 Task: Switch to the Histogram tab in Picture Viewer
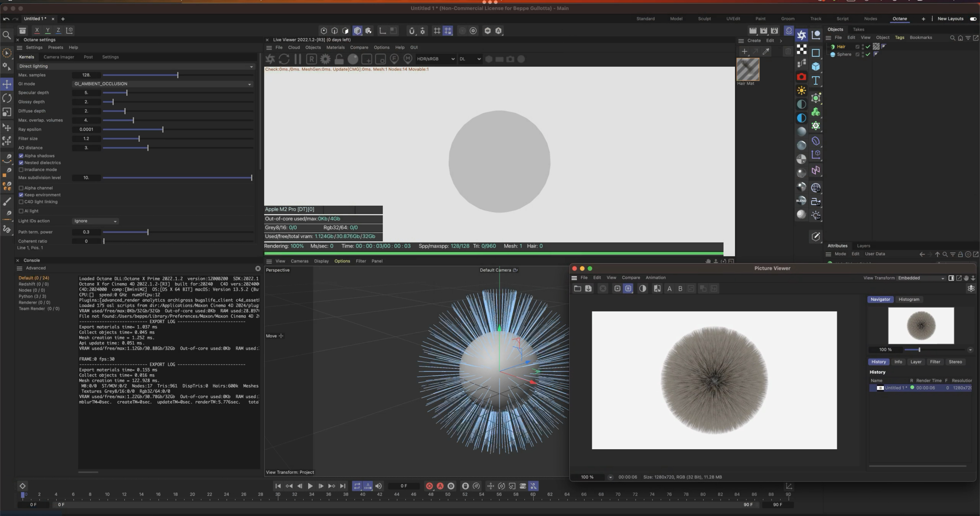tap(909, 300)
